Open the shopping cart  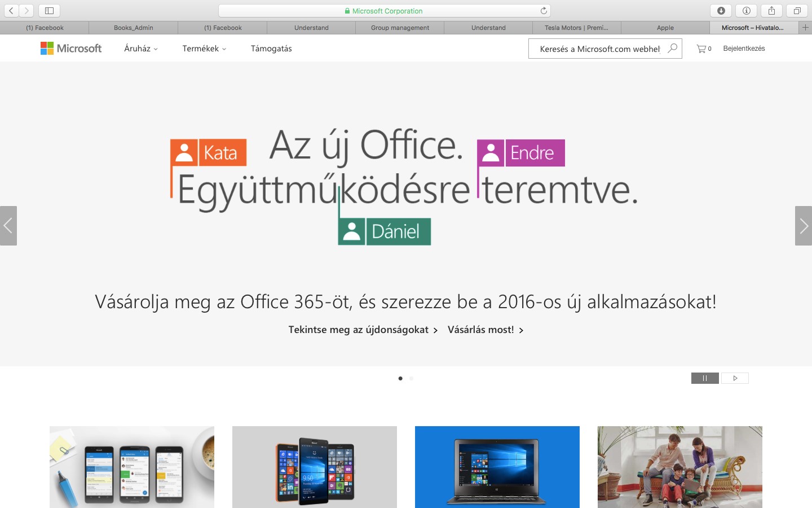coord(704,49)
